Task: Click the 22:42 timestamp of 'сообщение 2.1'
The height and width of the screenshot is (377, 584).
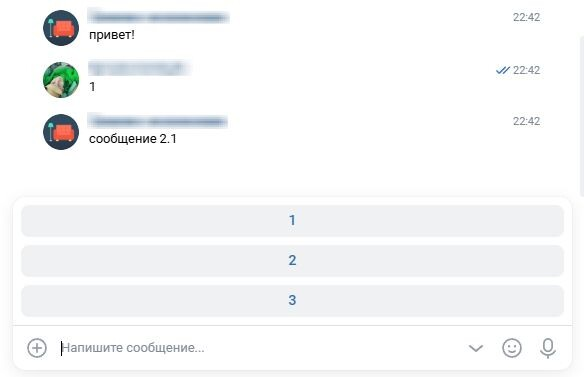Action: click(x=526, y=121)
